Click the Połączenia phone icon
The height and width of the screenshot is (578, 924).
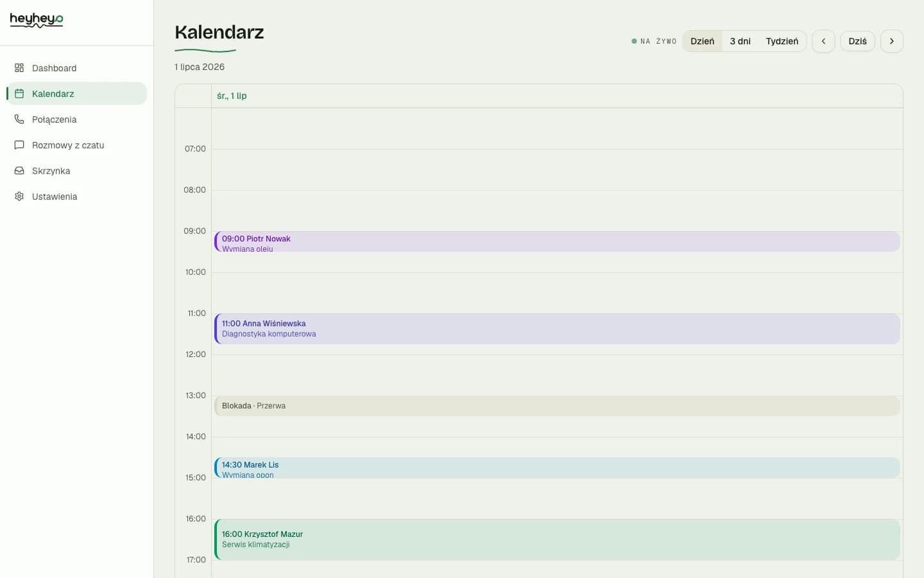click(19, 119)
